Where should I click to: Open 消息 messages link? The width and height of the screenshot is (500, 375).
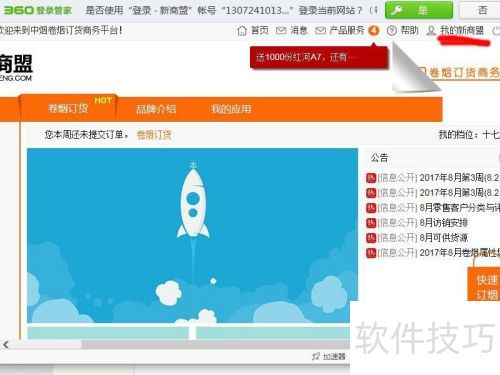pos(299,31)
